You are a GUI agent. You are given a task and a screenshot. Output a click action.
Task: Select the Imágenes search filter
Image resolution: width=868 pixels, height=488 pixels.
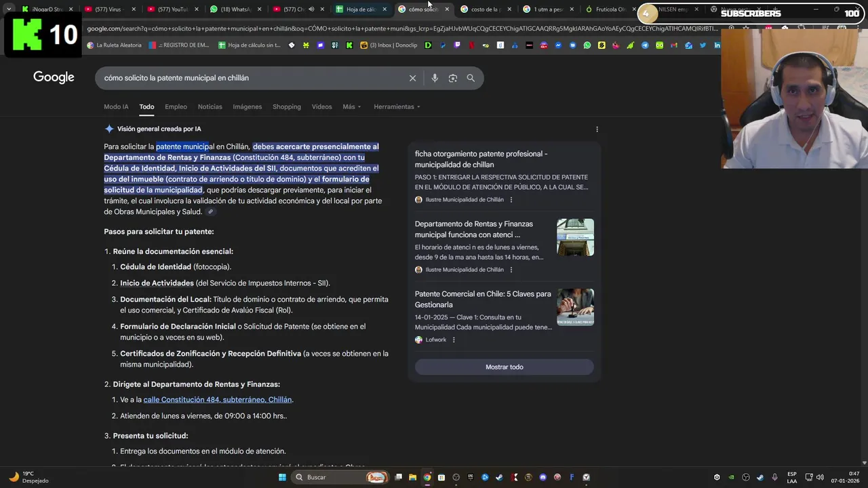pos(247,106)
